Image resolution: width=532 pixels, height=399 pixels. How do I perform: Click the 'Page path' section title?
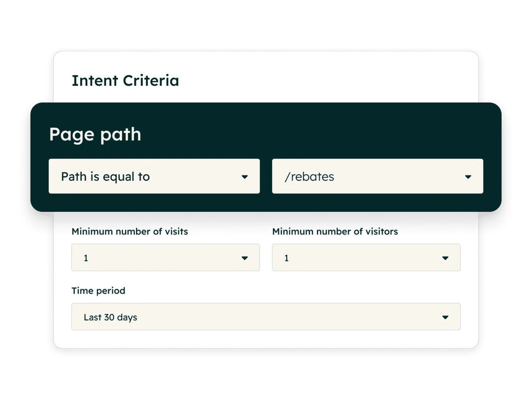coord(95,134)
